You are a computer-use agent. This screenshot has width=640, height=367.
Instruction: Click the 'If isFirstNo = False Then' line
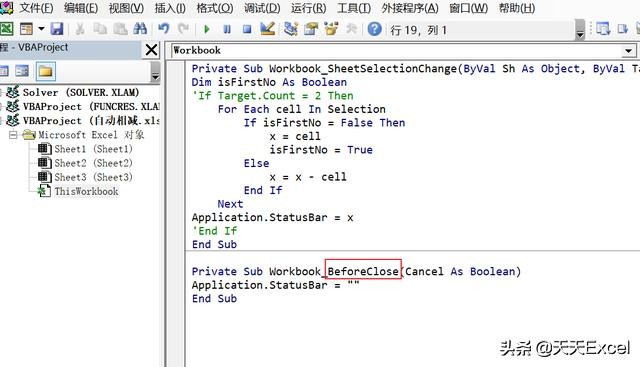pyautogui.click(x=324, y=122)
